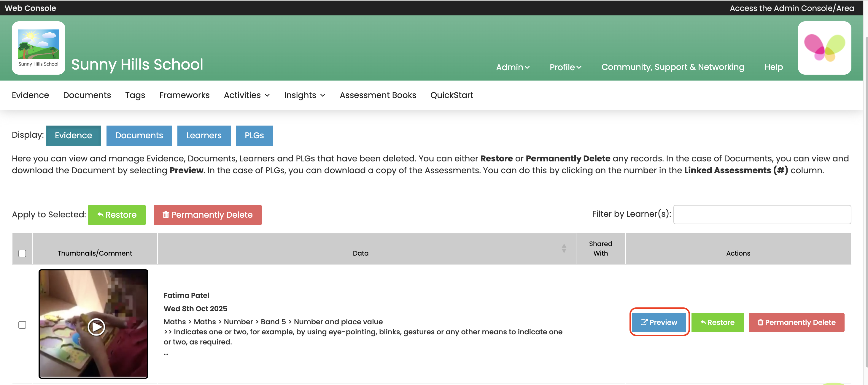Image resolution: width=868 pixels, height=385 pixels.
Task: Expand the Admin dropdown menu
Action: (513, 67)
